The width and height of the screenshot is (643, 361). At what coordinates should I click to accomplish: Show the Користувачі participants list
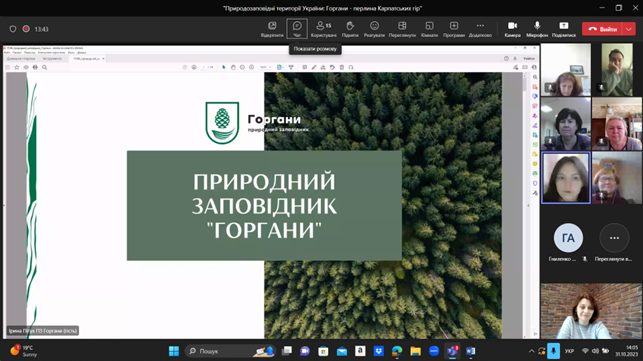pyautogui.click(x=324, y=29)
